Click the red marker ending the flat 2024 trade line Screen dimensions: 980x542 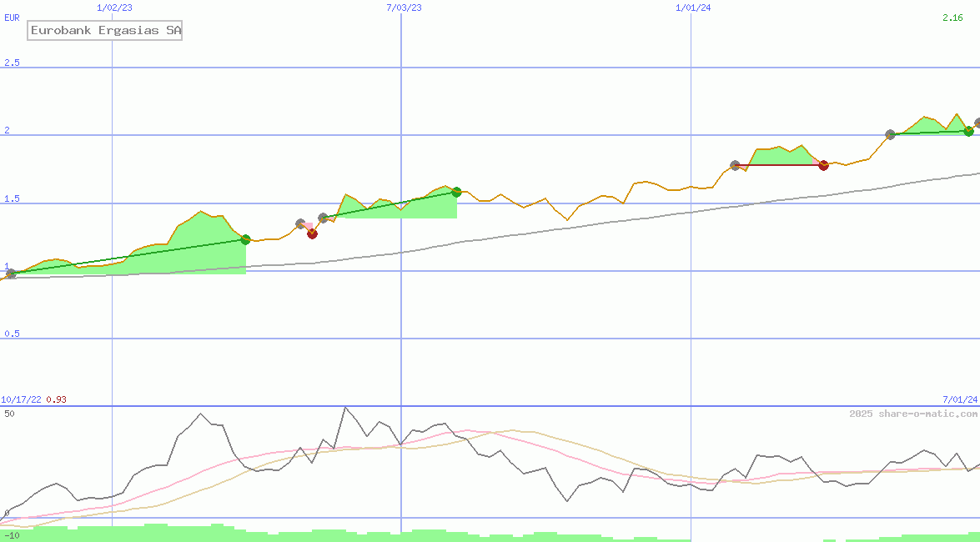(x=823, y=165)
